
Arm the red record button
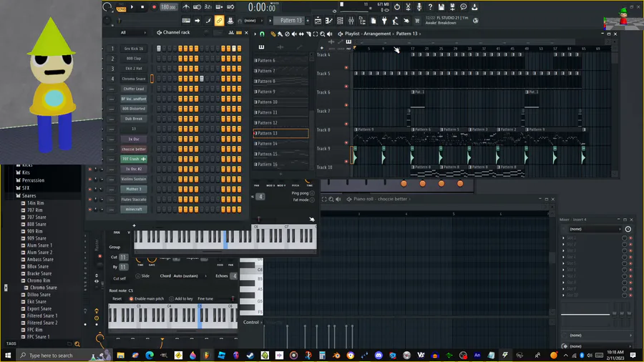pyautogui.click(x=154, y=7)
